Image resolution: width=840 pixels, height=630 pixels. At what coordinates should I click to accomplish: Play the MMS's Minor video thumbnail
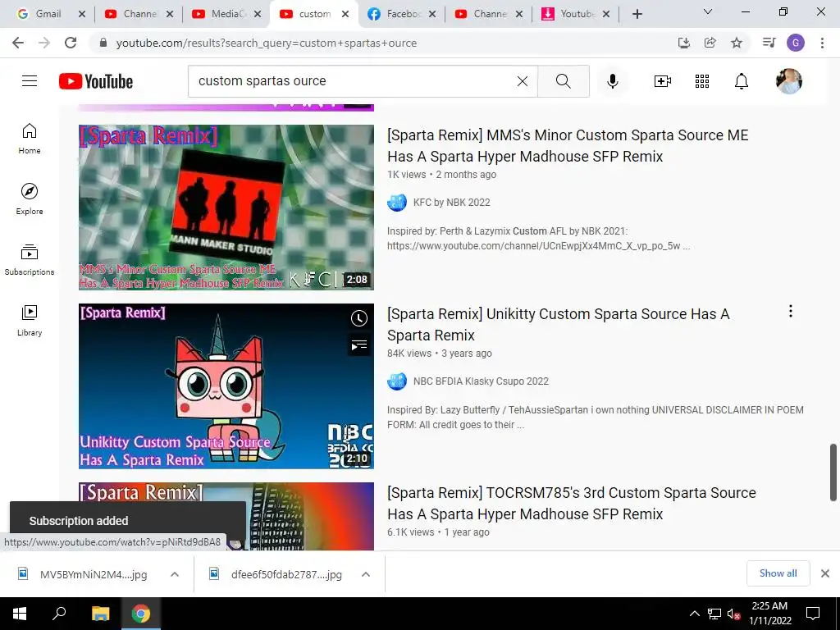226,208
